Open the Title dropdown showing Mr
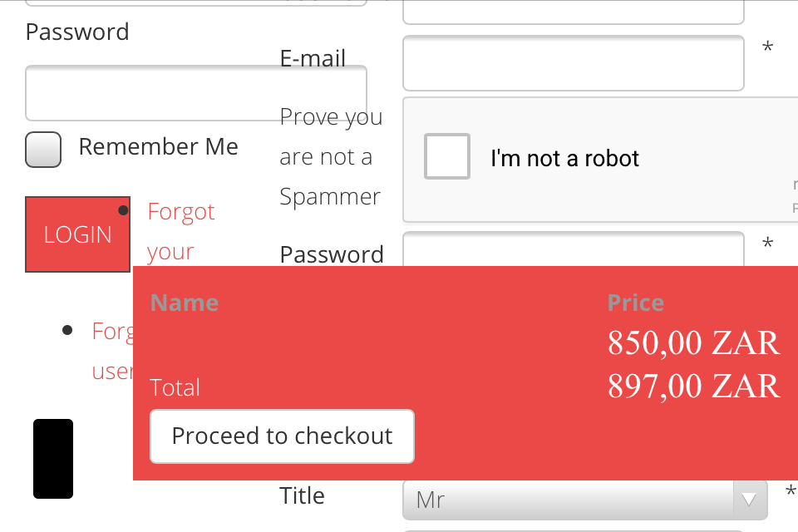 [x=574, y=500]
